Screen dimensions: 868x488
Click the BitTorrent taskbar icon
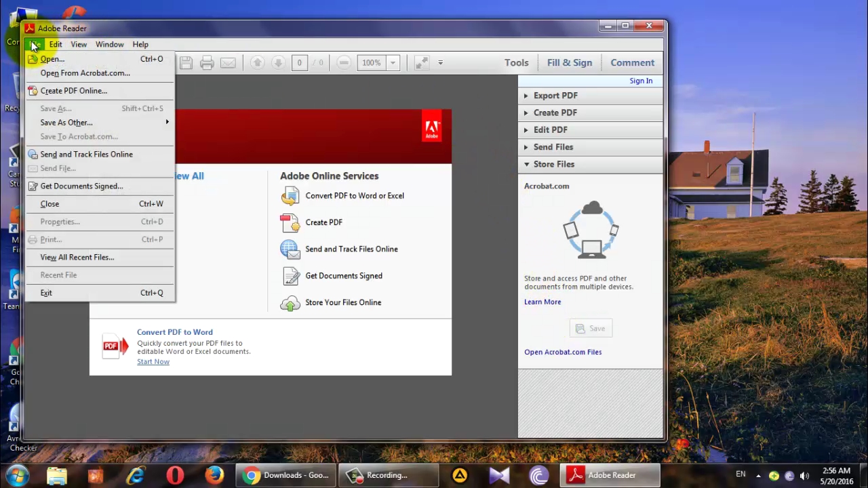click(x=538, y=475)
